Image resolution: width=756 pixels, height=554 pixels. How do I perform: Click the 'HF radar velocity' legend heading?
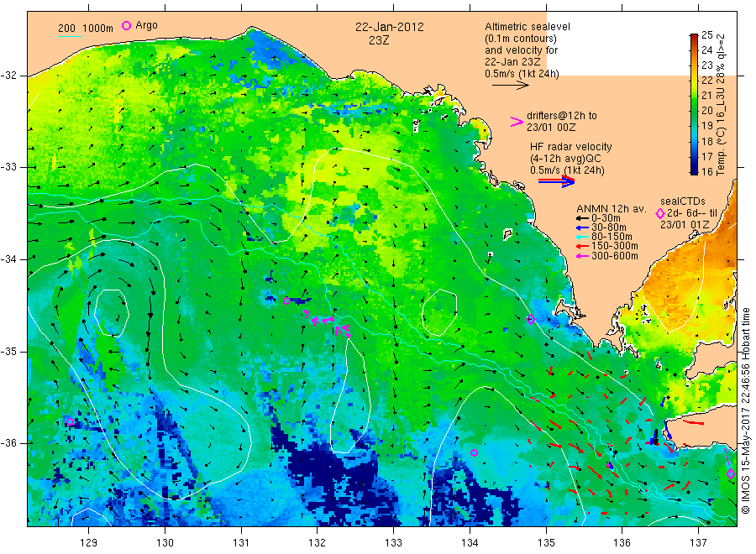click(571, 147)
